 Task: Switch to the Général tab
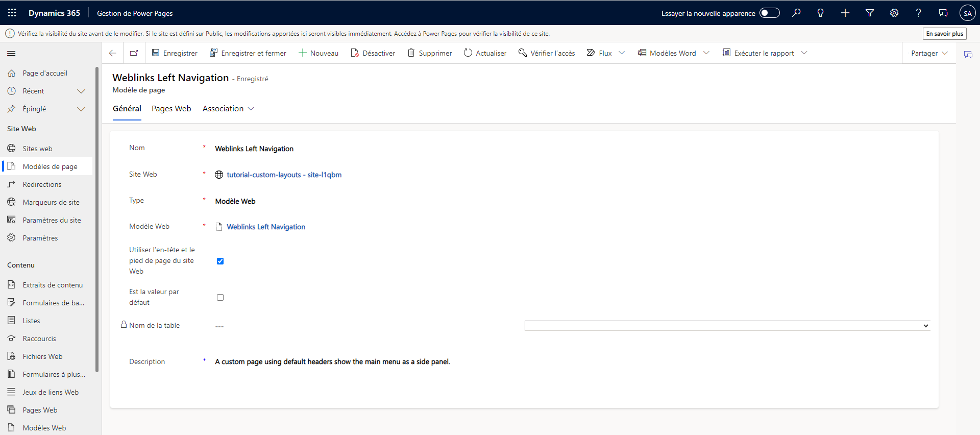(127, 109)
